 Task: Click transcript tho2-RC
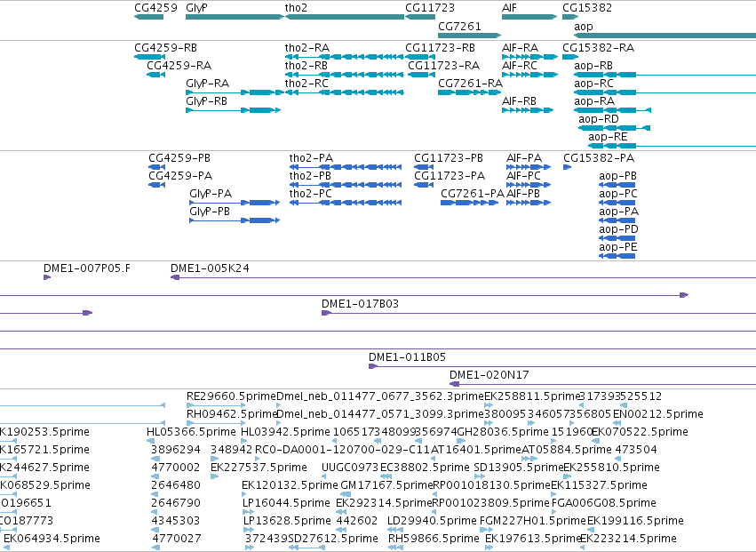[x=306, y=84]
